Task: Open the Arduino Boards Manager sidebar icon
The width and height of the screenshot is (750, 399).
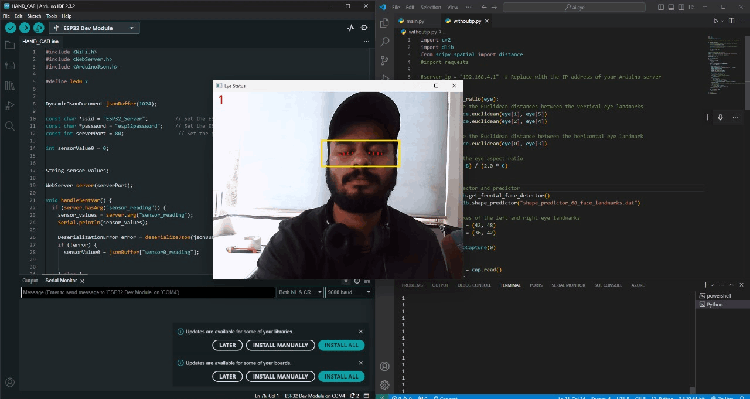Action: (10, 66)
